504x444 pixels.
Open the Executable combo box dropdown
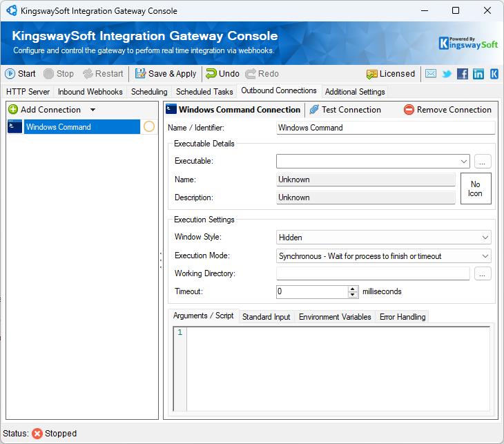(463, 162)
